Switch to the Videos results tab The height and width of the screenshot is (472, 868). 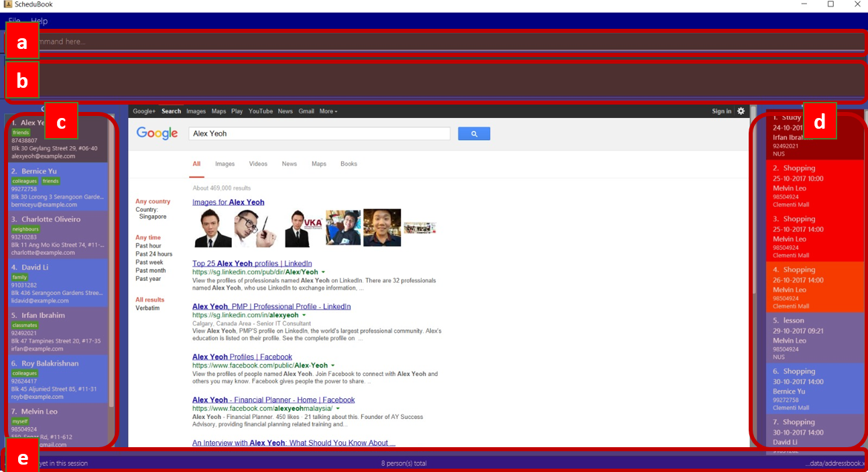258,164
